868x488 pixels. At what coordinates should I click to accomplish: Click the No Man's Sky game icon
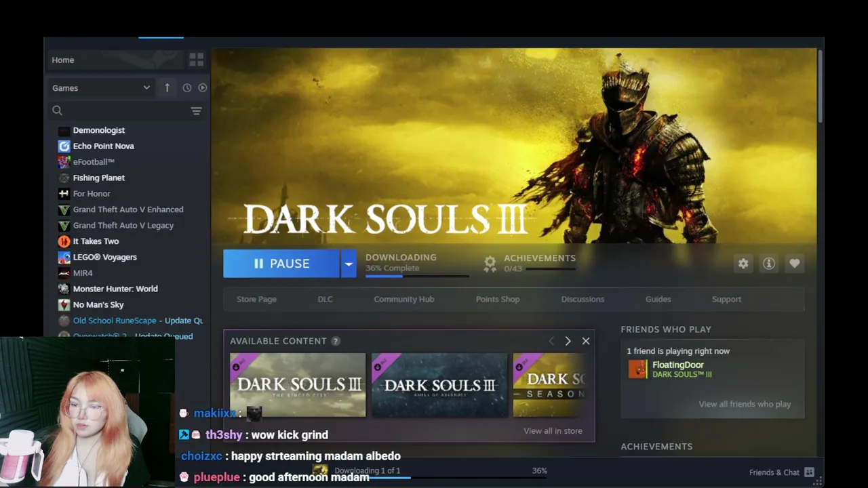pyautogui.click(x=64, y=305)
